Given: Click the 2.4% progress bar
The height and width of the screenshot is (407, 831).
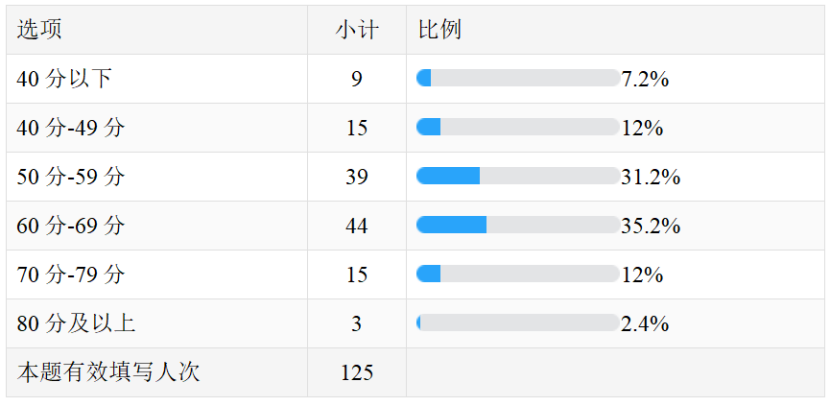Looking at the screenshot, I should tap(518, 322).
